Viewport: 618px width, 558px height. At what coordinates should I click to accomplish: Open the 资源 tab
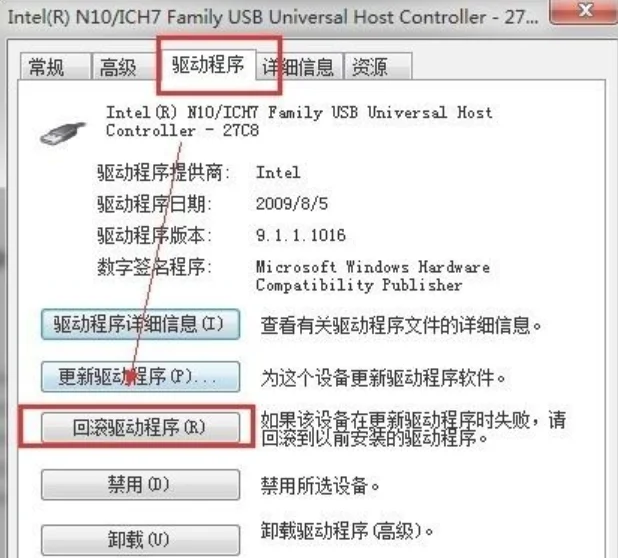click(x=378, y=67)
